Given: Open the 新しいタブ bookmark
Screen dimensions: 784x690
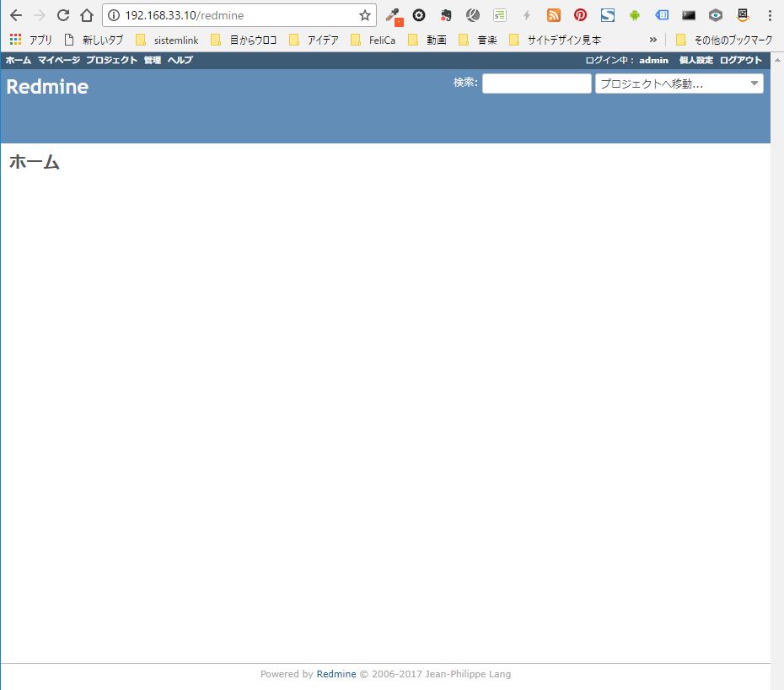Looking at the screenshot, I should point(94,40).
